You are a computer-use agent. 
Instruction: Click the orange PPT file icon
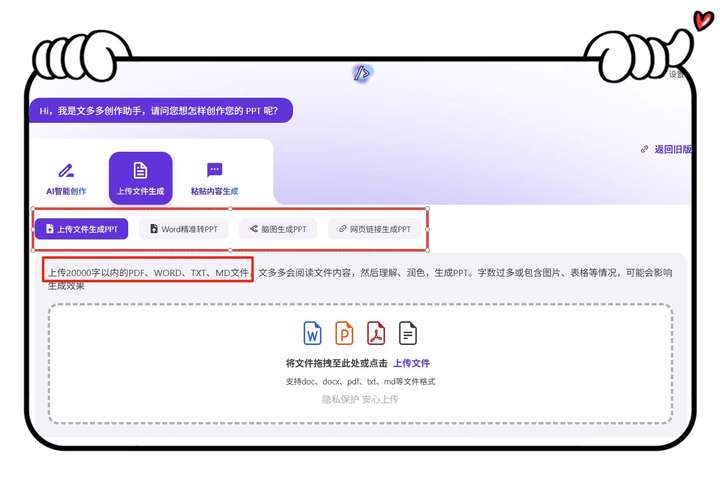[x=344, y=333]
